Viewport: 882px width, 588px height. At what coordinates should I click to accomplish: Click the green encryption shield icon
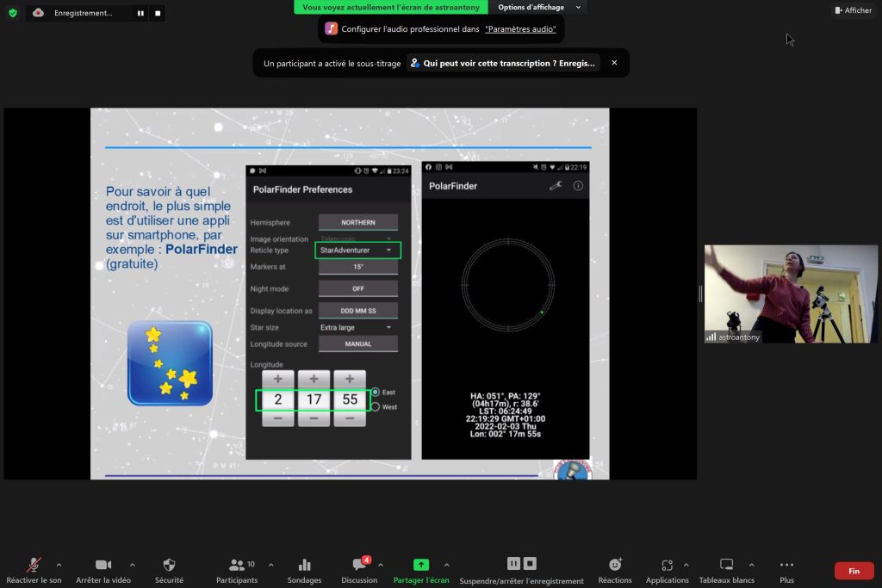tap(12, 12)
